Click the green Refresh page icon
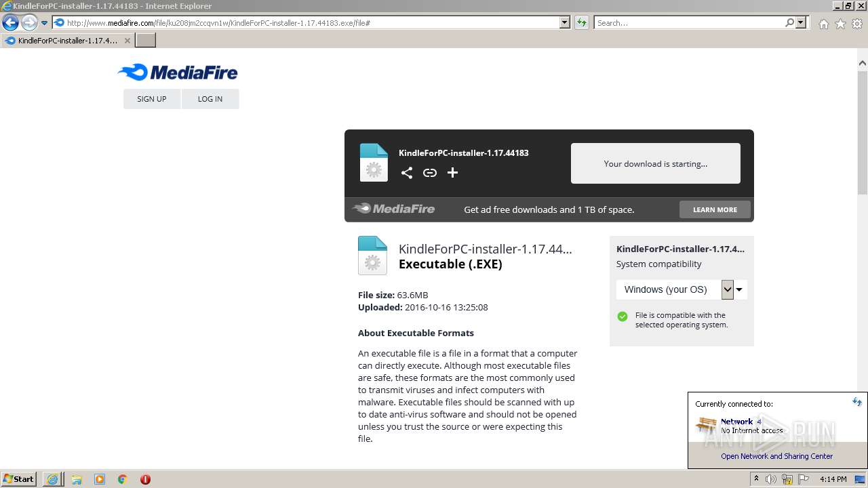Screen dimensions: 868x488 click(x=581, y=23)
